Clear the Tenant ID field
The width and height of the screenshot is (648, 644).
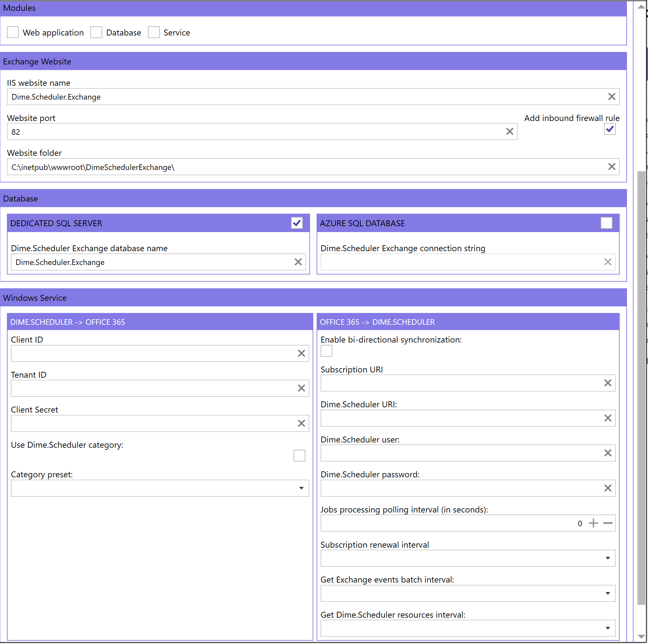pyautogui.click(x=301, y=388)
